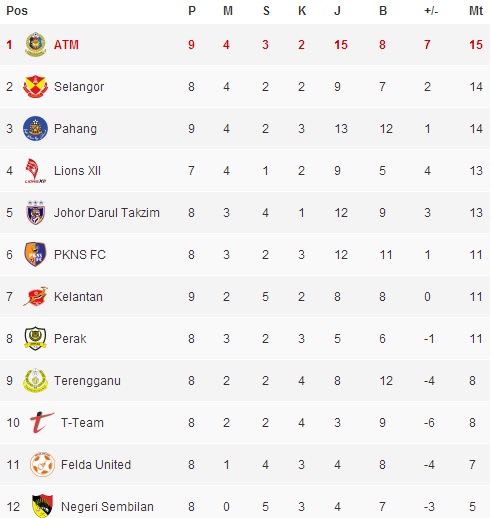Click the Kelantan red deer logo
491x518 pixels.
click(35, 296)
